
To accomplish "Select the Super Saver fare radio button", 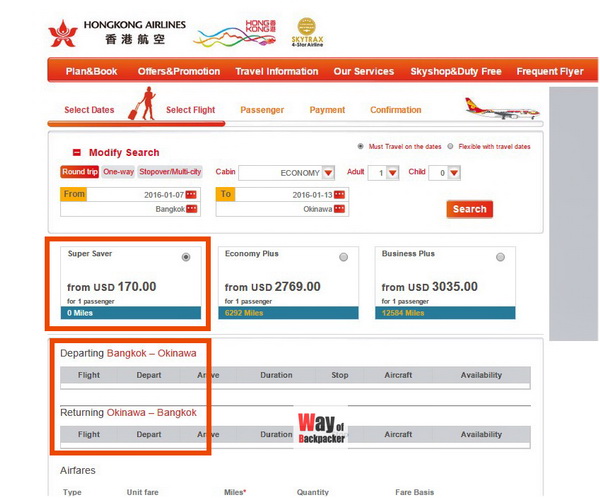I will click(x=186, y=257).
